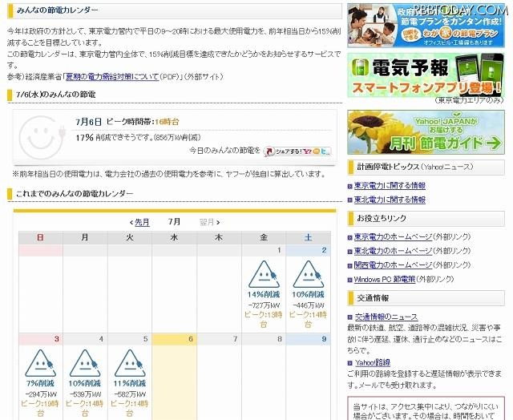Open 関西電力のホームページ link
513x420 pixels.
point(394,265)
